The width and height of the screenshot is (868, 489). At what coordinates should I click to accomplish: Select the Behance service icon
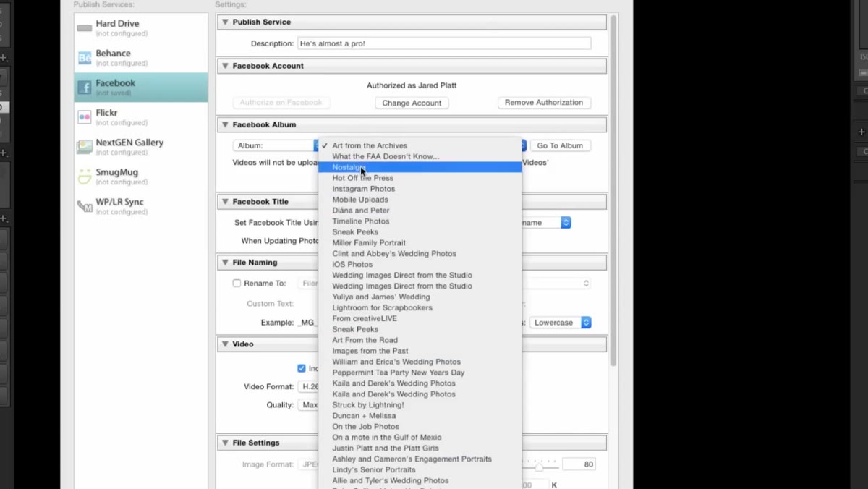85,58
